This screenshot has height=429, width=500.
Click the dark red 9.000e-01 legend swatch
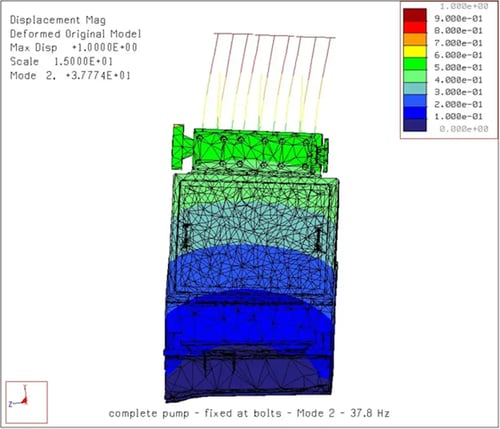click(415, 15)
